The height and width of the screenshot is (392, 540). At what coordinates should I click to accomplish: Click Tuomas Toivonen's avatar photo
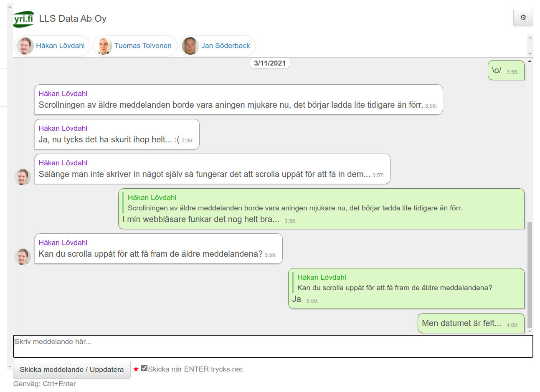pyautogui.click(x=103, y=46)
